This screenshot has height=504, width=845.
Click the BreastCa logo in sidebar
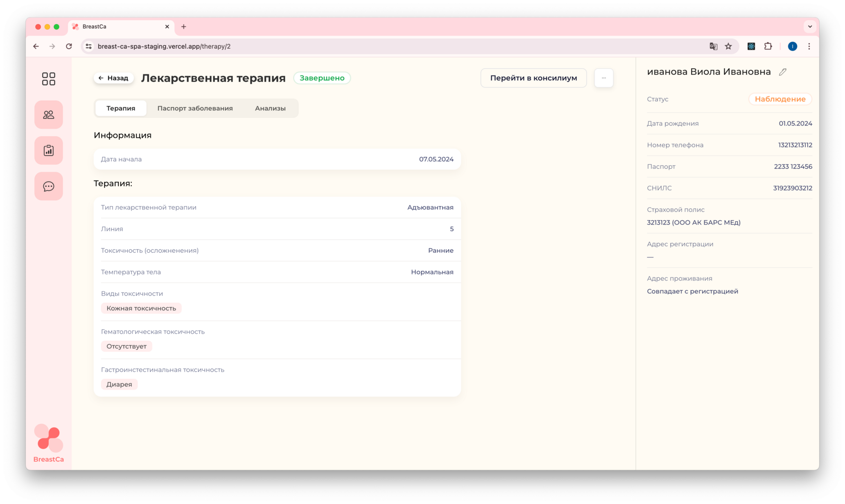[x=48, y=443]
